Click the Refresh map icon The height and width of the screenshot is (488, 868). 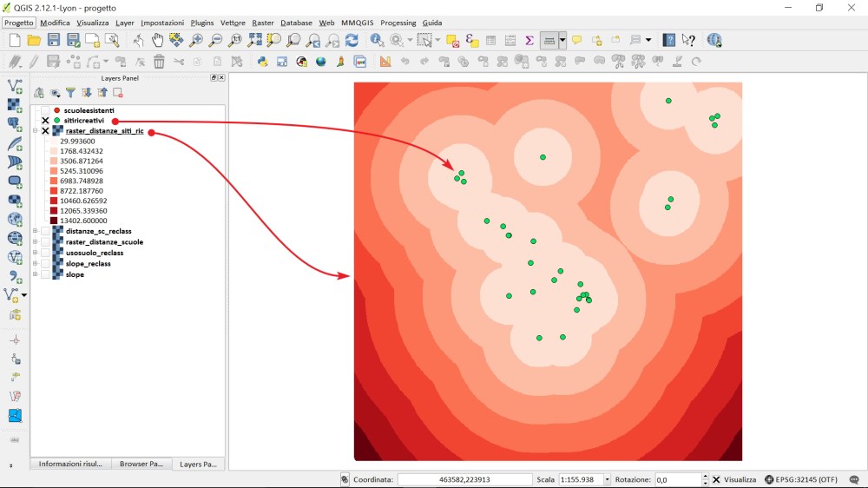click(x=352, y=40)
